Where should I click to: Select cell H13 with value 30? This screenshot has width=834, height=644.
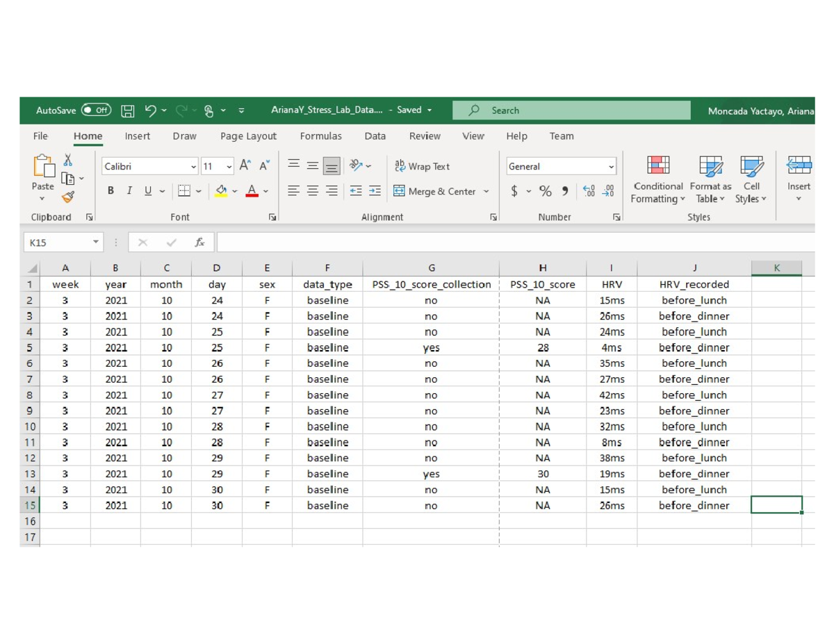coord(543,474)
